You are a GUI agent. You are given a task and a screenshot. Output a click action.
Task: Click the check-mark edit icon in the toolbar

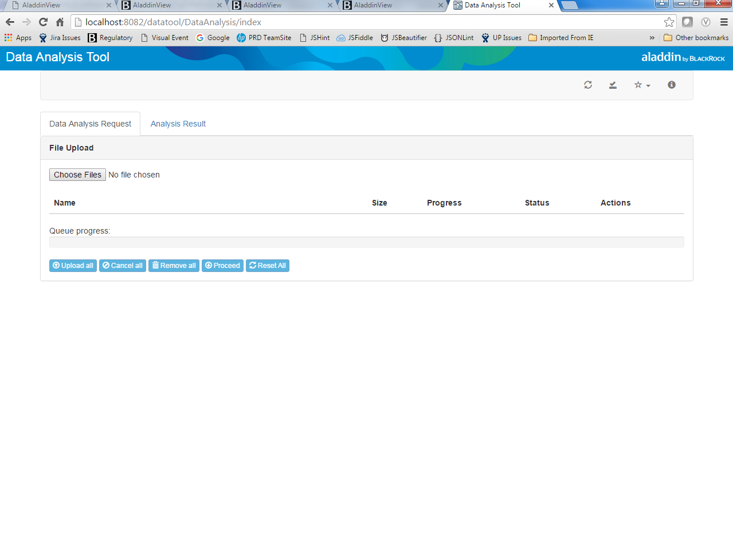click(x=613, y=85)
